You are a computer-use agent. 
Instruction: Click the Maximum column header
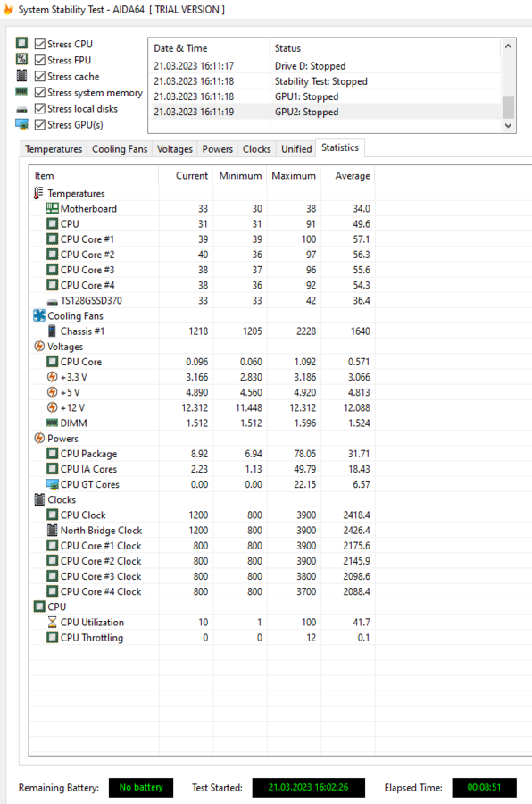294,175
